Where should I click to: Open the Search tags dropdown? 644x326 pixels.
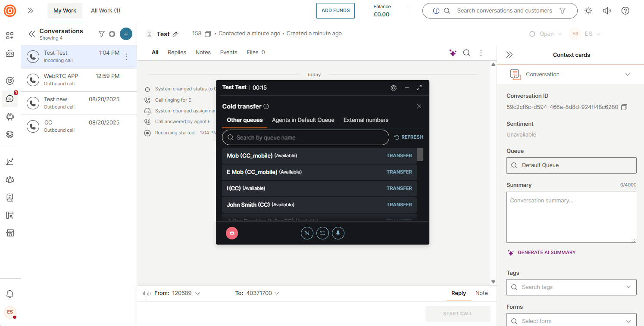click(571, 287)
